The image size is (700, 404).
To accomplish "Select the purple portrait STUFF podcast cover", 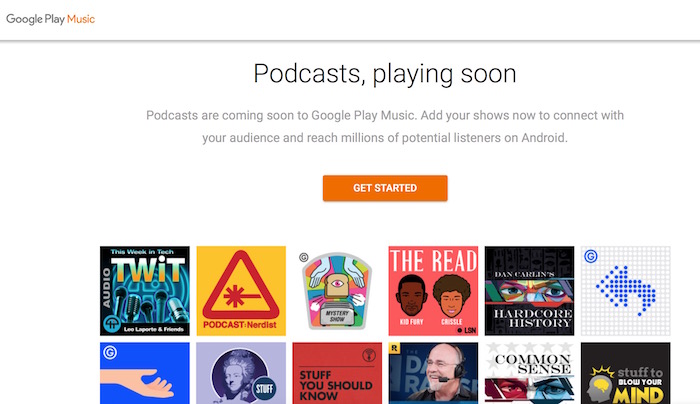I will click(241, 372).
